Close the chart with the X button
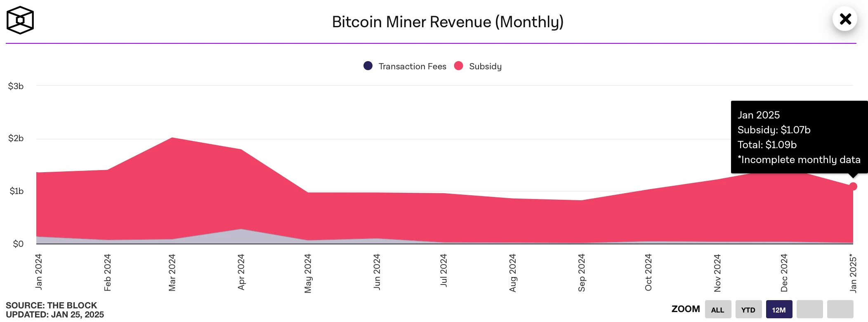Image resolution: width=868 pixels, height=322 pixels. [845, 19]
